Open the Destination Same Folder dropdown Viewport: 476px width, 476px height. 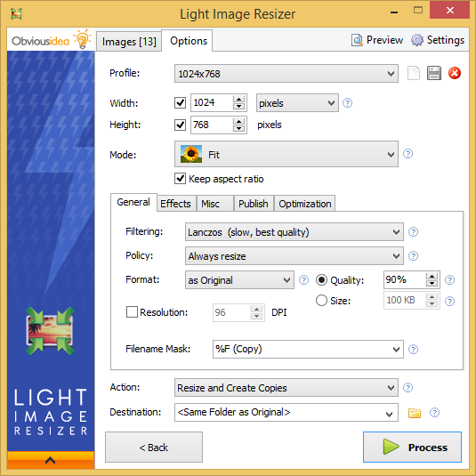coord(286,412)
